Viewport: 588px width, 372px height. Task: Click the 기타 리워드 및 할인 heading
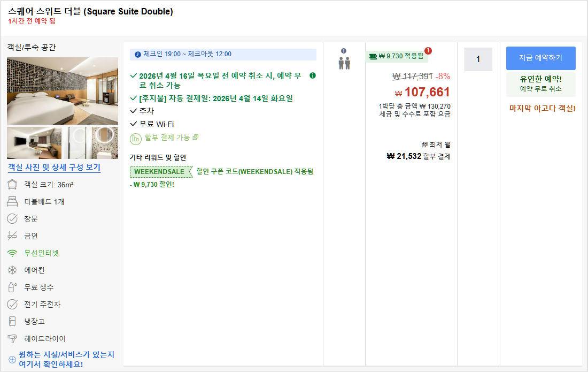158,158
